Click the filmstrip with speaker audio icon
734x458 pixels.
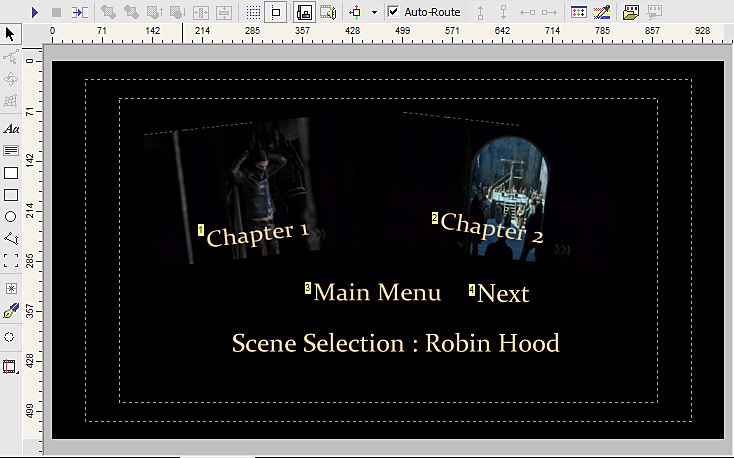328,12
